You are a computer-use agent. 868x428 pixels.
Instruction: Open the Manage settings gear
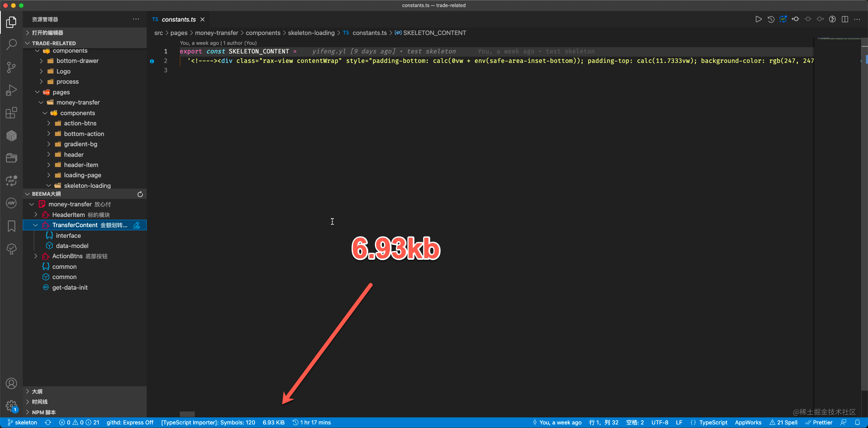point(11,406)
